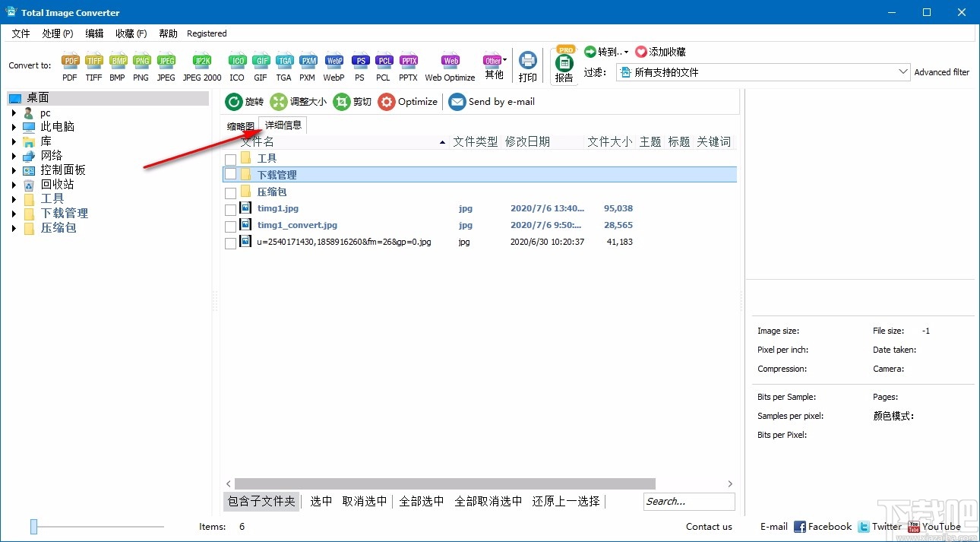
Task: Click the 取消选中 button
Action: pos(365,501)
